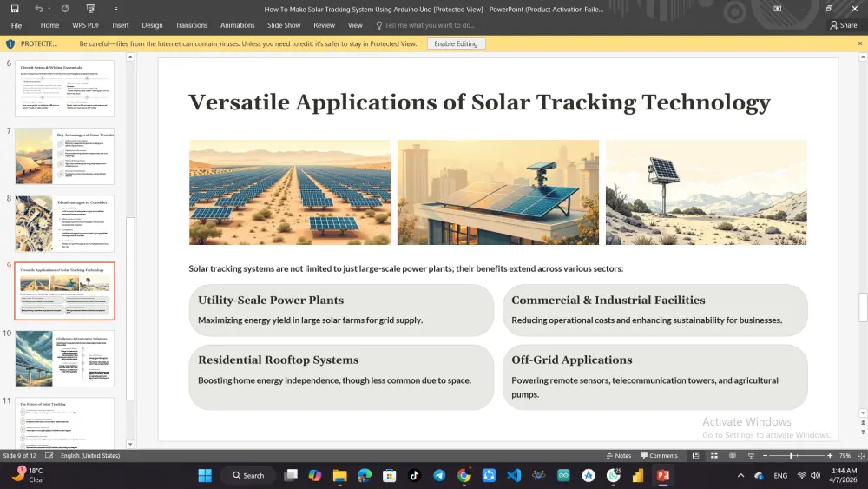Click Fit slide to current window icon

point(861,456)
